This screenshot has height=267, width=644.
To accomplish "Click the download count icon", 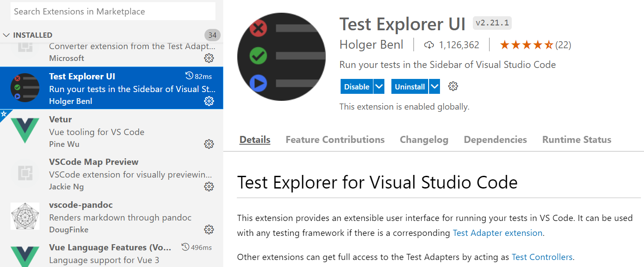I will pos(429,44).
